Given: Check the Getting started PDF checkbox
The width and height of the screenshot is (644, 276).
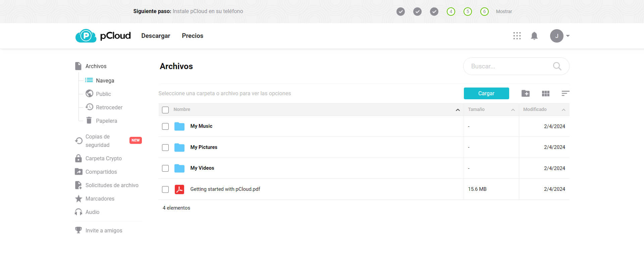Looking at the screenshot, I should pyautogui.click(x=165, y=189).
